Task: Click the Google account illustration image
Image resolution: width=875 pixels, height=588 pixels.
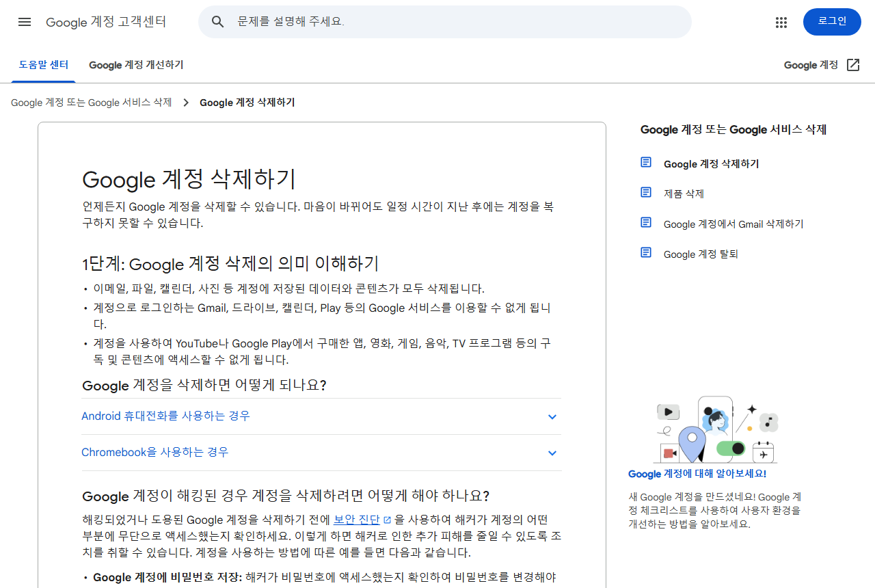Action: coord(716,429)
